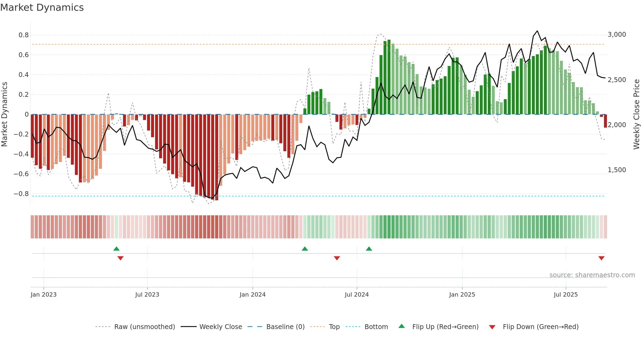Viewport: 644px width, 362px height.
Task: Toggle Flip Up (Red→Green) legend entry
Action: point(438,327)
